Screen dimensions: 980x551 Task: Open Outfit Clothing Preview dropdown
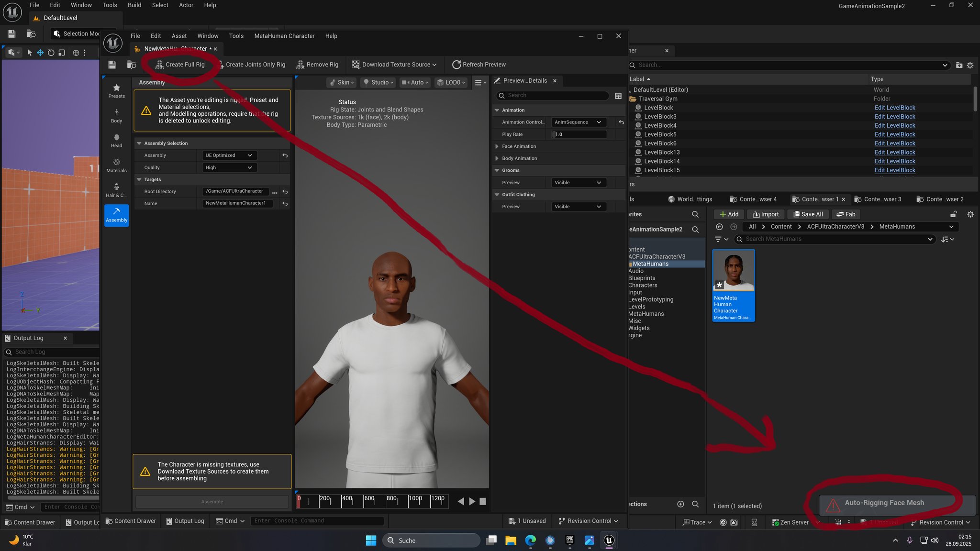pyautogui.click(x=579, y=207)
